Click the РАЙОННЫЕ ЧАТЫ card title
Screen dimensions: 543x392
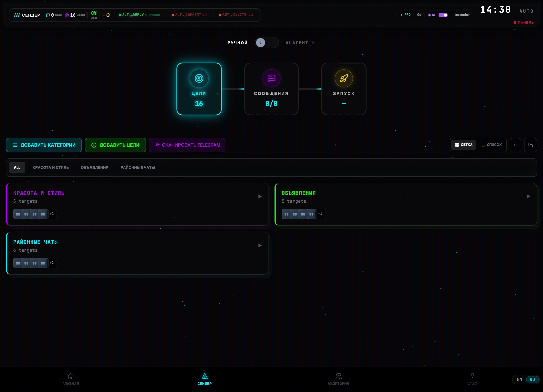[x=35, y=242]
